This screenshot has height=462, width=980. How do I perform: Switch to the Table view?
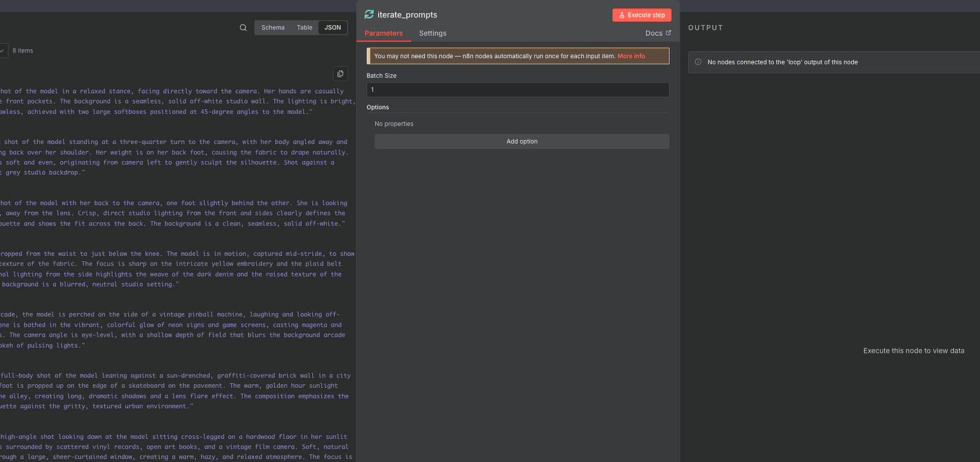[304, 28]
